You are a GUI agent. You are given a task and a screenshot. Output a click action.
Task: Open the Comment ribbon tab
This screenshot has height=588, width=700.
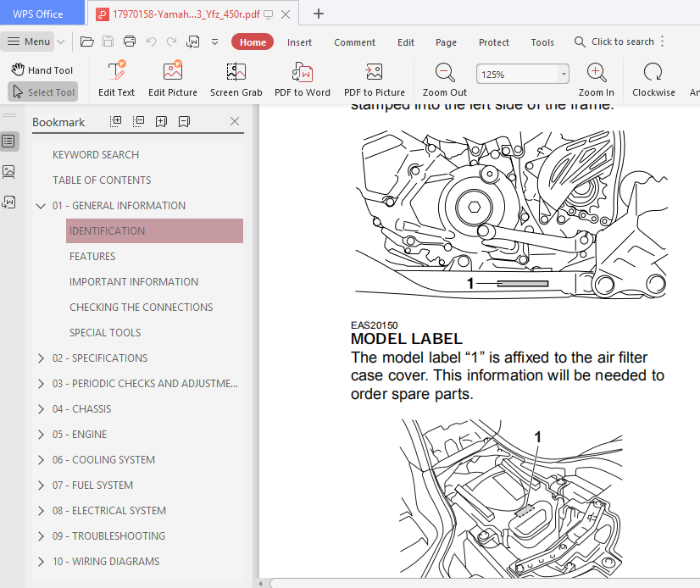354,42
